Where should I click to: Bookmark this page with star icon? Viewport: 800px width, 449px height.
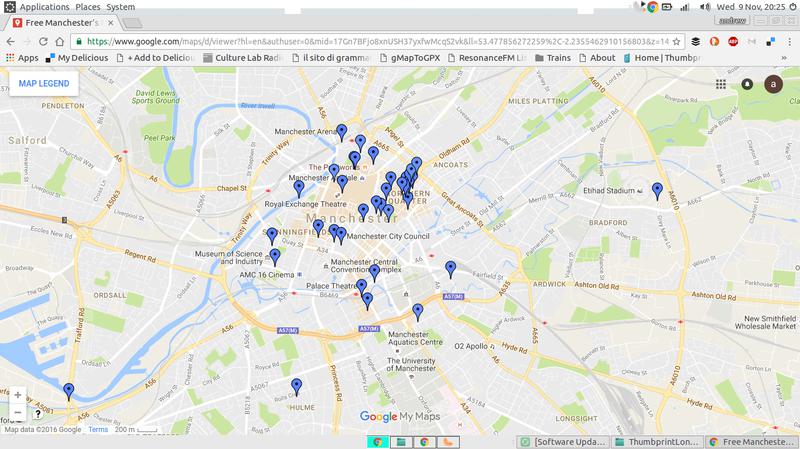coord(677,42)
